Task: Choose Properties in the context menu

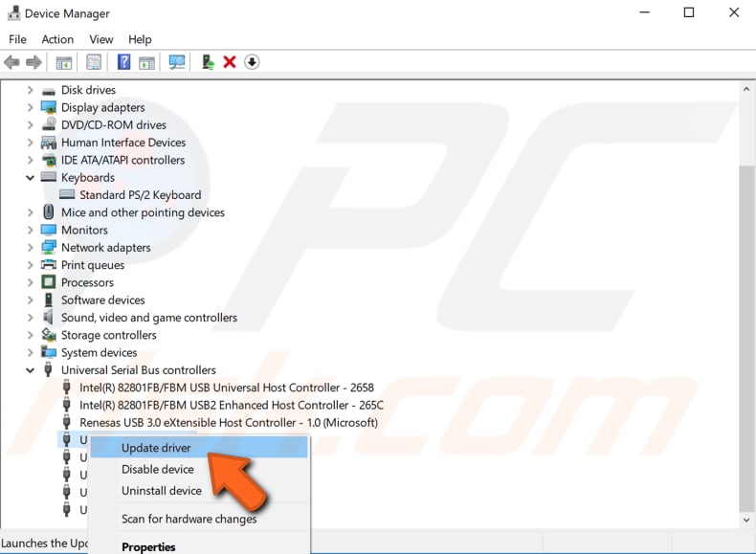Action: 199,546
